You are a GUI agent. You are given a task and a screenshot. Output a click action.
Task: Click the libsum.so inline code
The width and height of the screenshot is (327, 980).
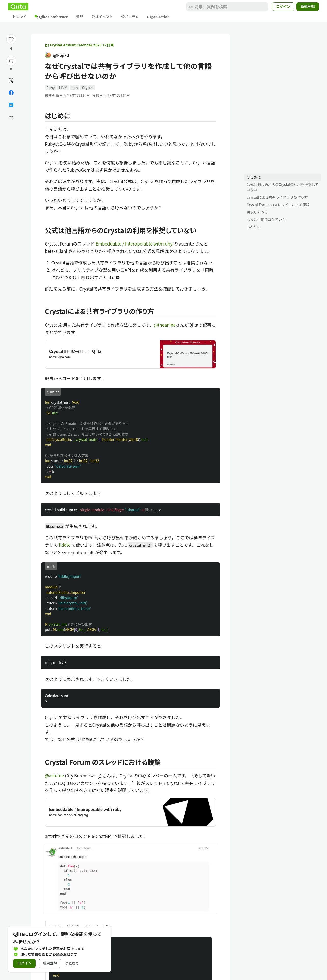(54, 527)
